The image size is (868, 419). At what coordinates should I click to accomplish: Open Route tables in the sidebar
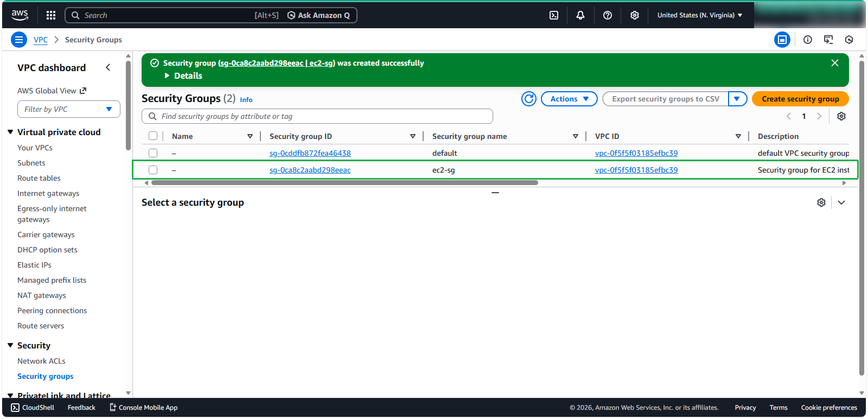[39, 178]
